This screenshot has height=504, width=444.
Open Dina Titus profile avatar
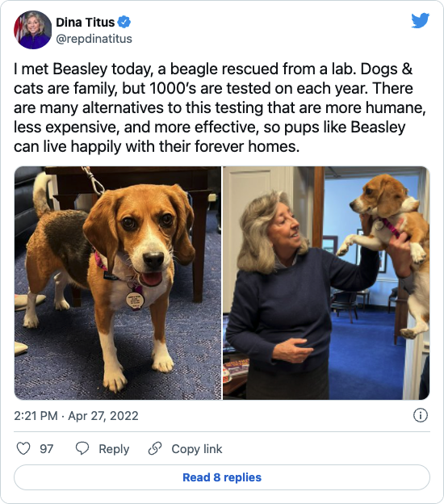pos(32,30)
